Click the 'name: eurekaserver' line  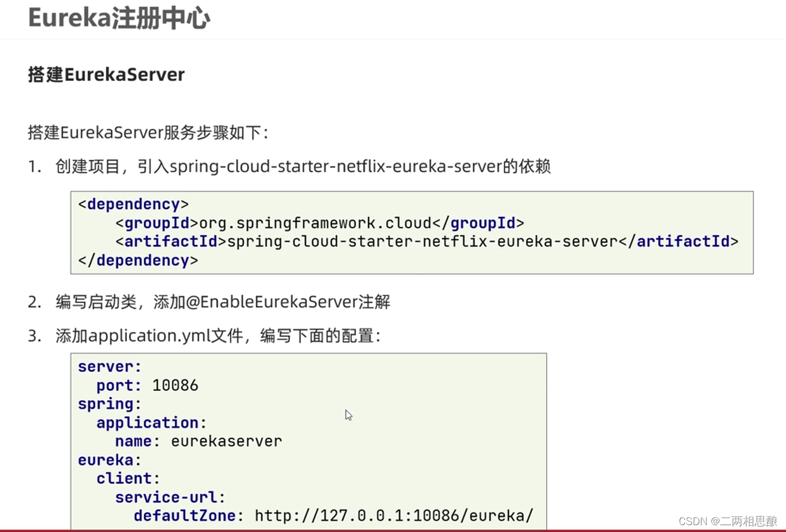coord(199,441)
